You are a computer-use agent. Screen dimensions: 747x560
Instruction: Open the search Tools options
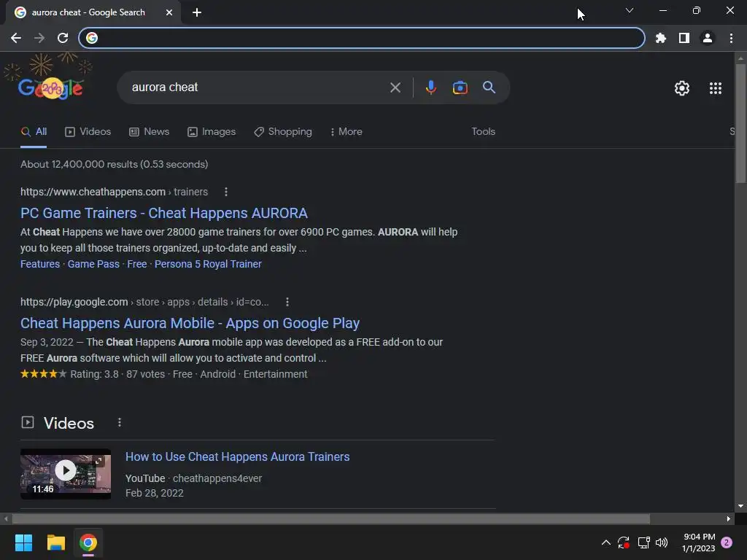pyautogui.click(x=483, y=132)
